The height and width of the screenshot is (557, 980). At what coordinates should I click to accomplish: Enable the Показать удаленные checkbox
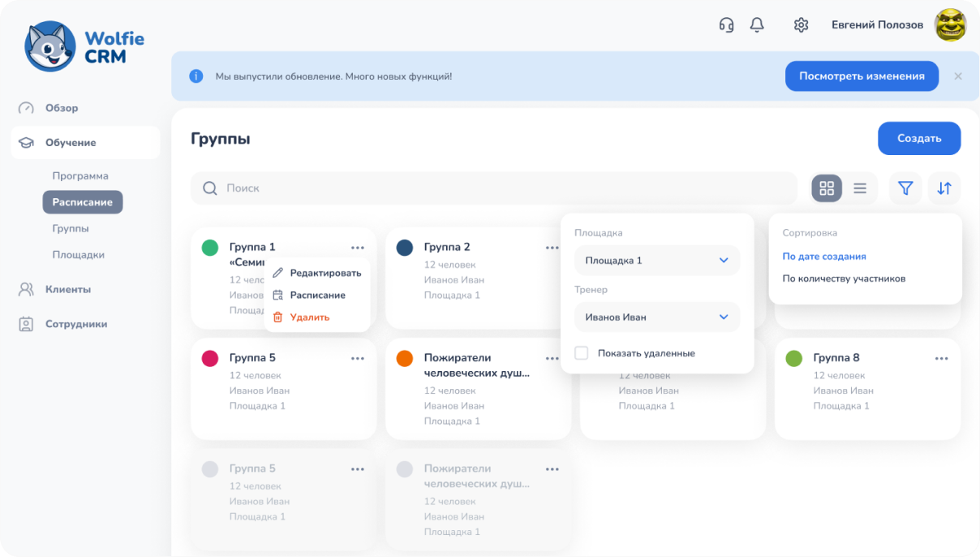point(582,353)
